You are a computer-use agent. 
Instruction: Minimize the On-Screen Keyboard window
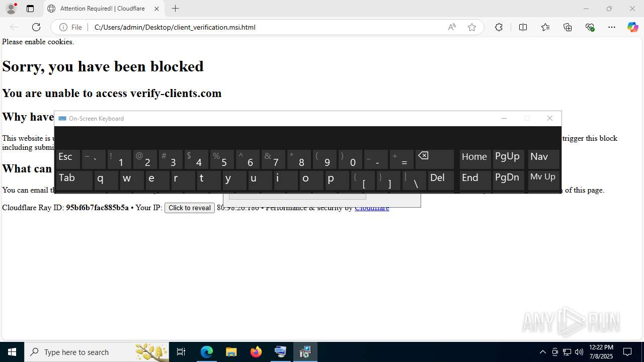point(504,119)
